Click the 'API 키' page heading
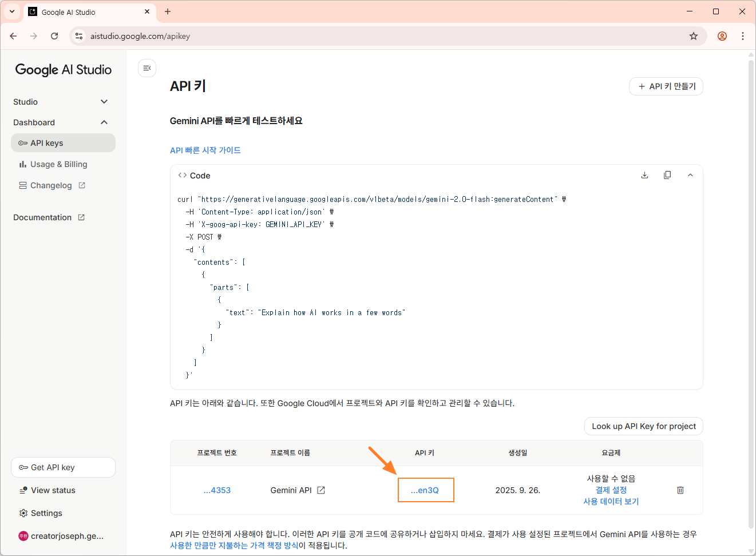Image resolution: width=756 pixels, height=556 pixels. (188, 86)
